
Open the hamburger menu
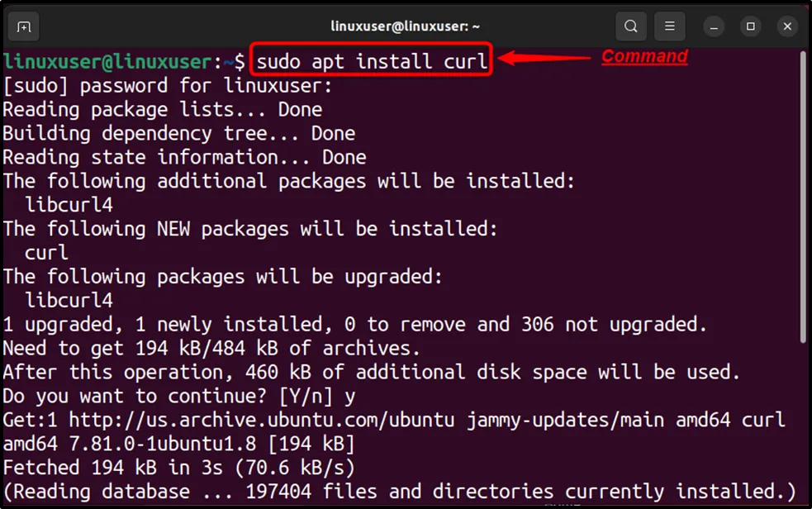pos(671,26)
